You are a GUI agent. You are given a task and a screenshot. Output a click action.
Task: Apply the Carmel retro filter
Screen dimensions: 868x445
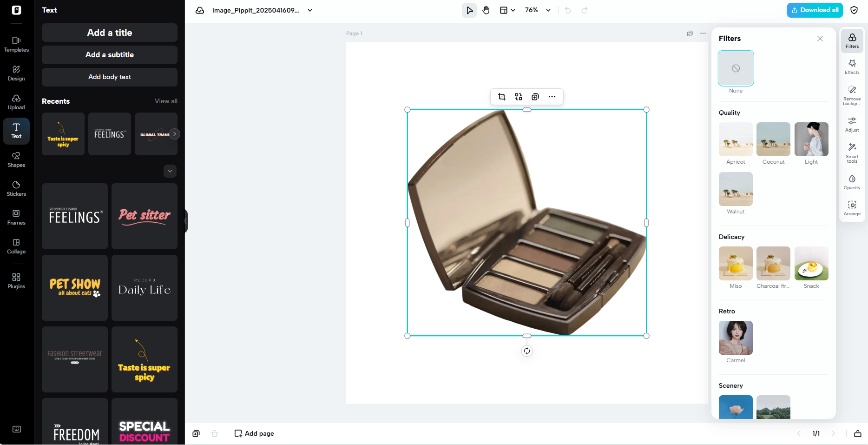point(736,338)
